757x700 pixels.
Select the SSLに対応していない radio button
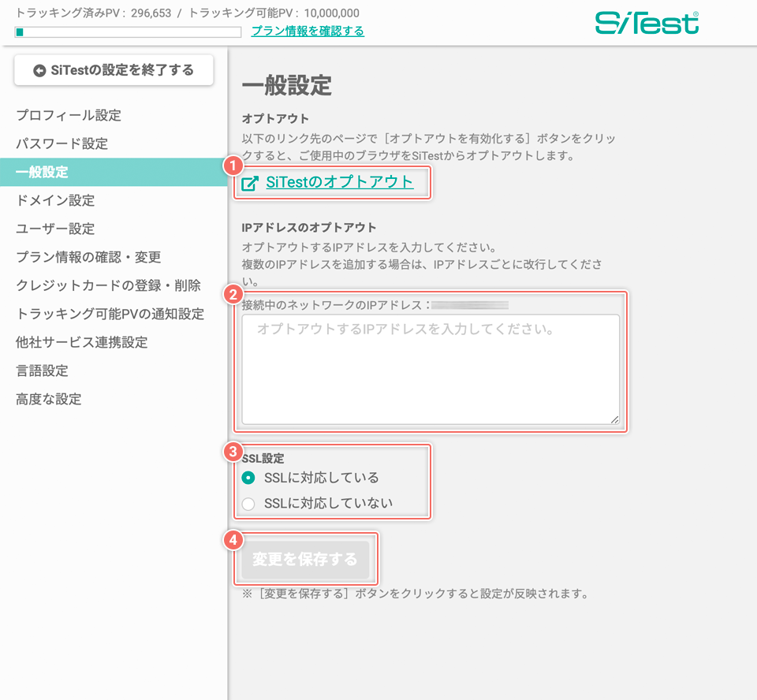tap(248, 504)
